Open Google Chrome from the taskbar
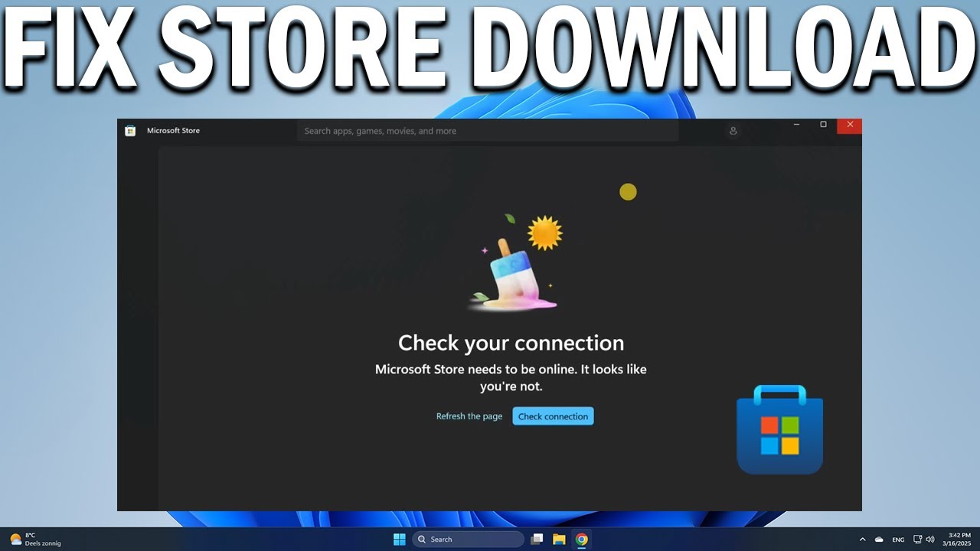Viewport: 980px width, 551px height. 582,540
